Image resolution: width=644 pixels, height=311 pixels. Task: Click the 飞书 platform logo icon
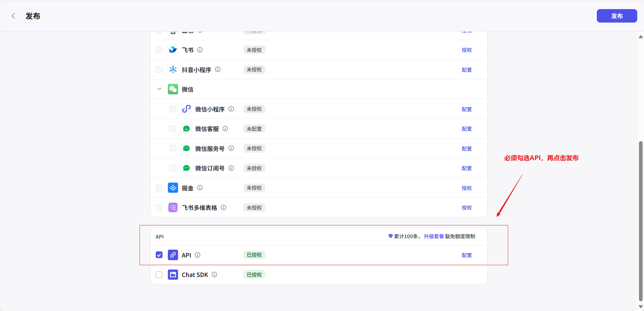[173, 50]
